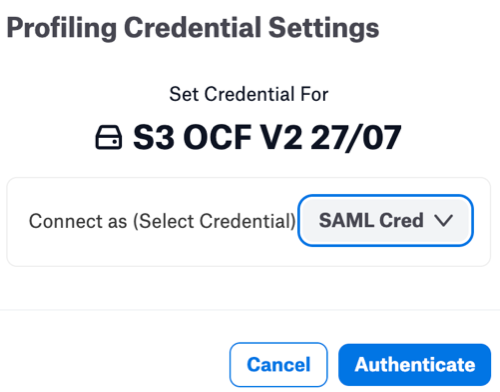
Task: Dismiss the dialog using Cancel
Action: (278, 364)
